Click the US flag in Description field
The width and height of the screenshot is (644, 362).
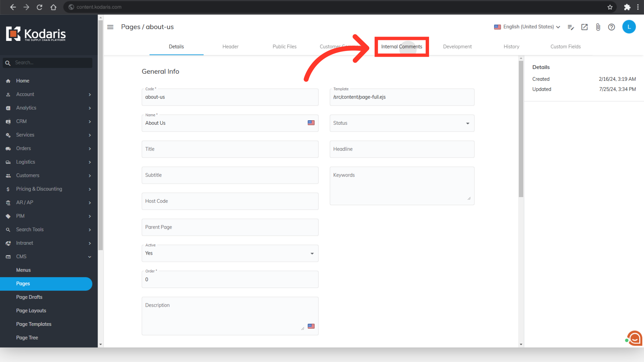click(311, 326)
